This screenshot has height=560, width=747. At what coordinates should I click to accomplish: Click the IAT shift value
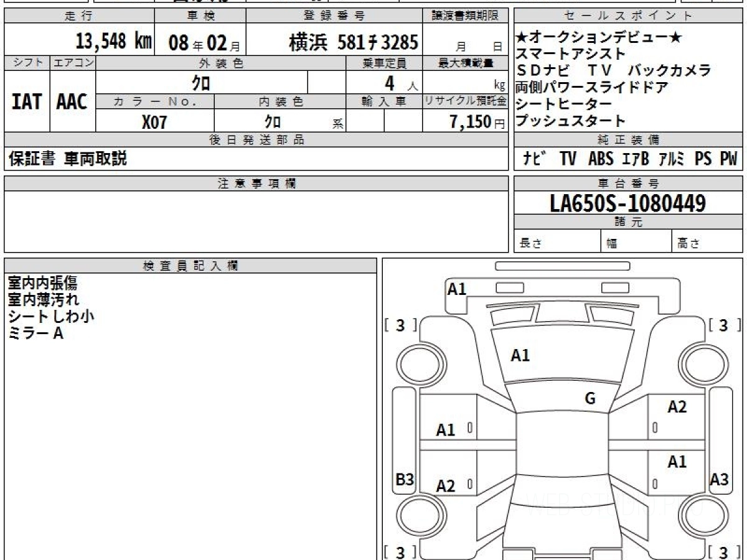(27, 101)
